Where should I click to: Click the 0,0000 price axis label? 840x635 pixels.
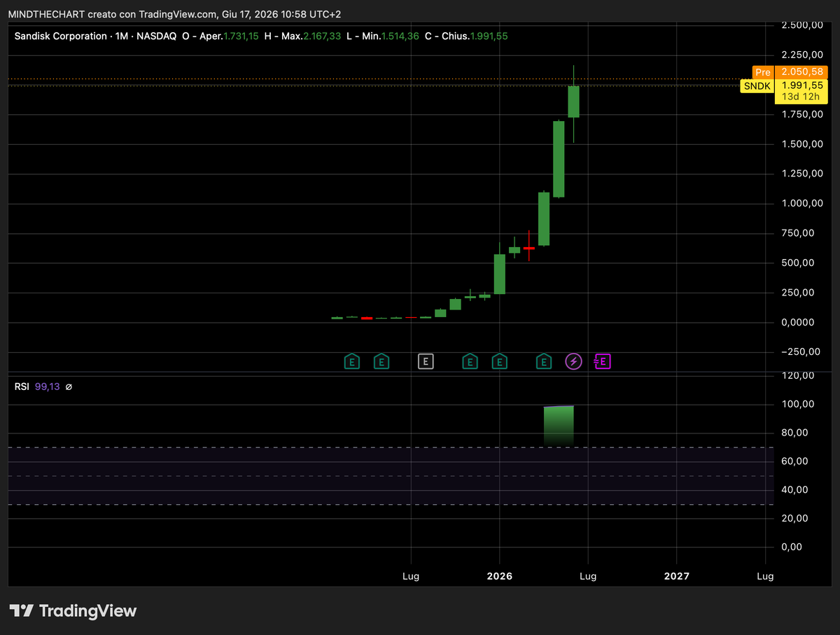coord(798,323)
